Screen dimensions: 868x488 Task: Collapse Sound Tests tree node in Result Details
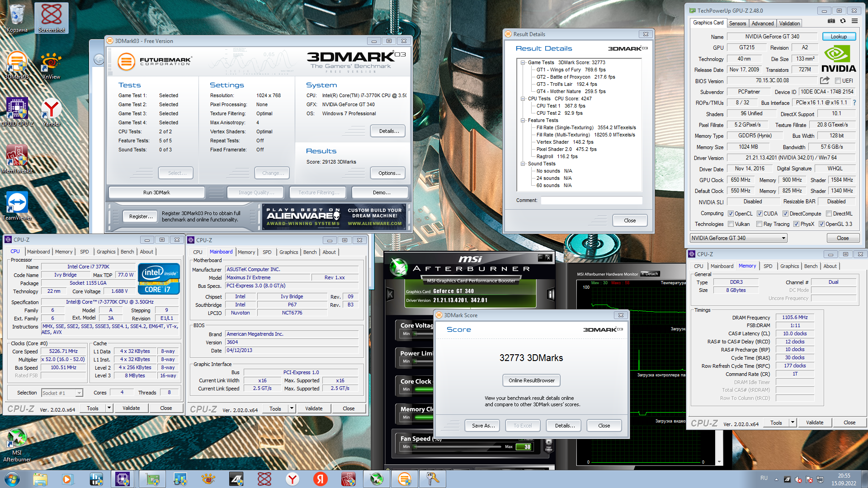[523, 164]
